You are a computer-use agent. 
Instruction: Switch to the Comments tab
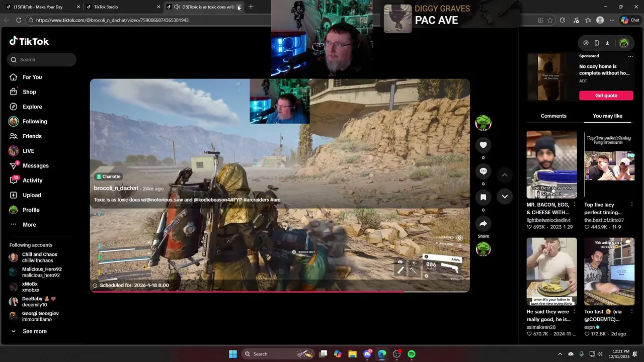553,116
